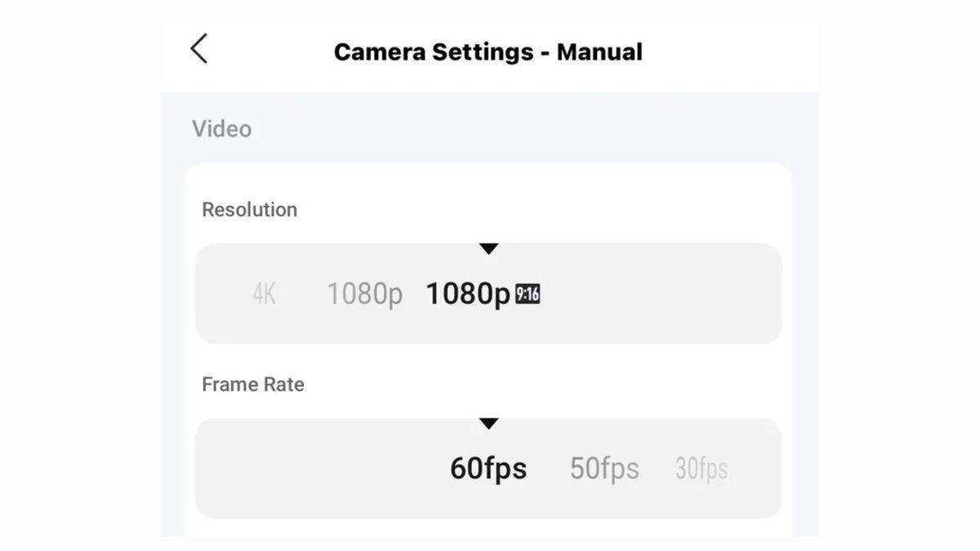
Task: Click blank space right of the Video heading
Action: 531,129
